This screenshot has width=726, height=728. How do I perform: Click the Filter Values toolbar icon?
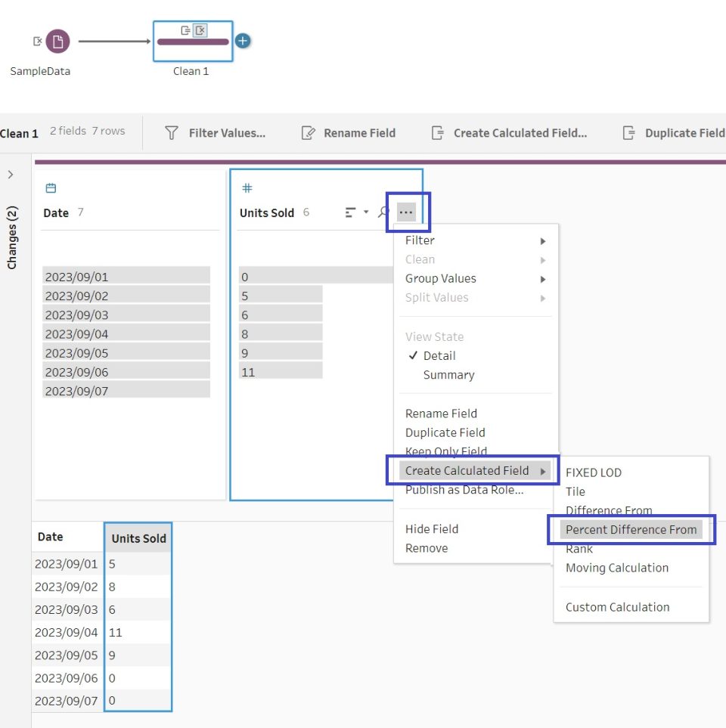pos(172,132)
